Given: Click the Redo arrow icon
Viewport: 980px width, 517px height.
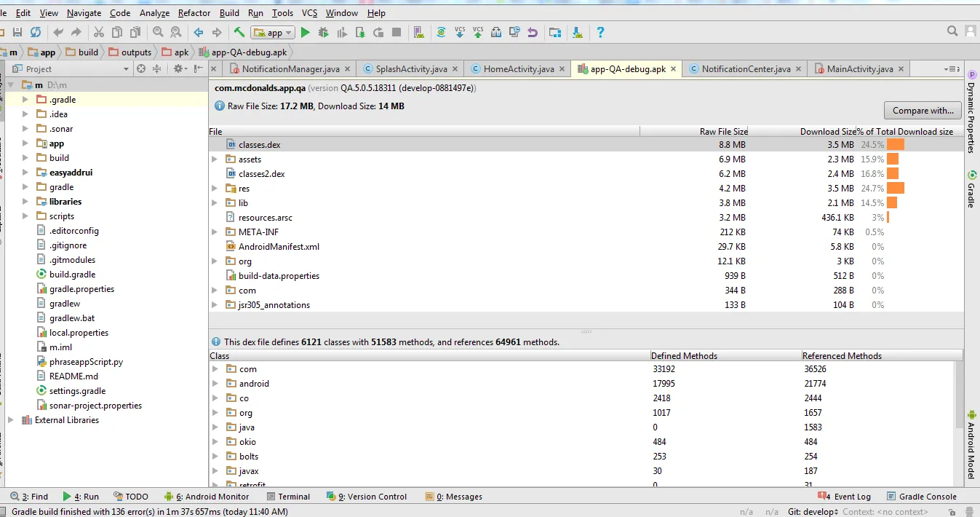Looking at the screenshot, I should click(76, 32).
